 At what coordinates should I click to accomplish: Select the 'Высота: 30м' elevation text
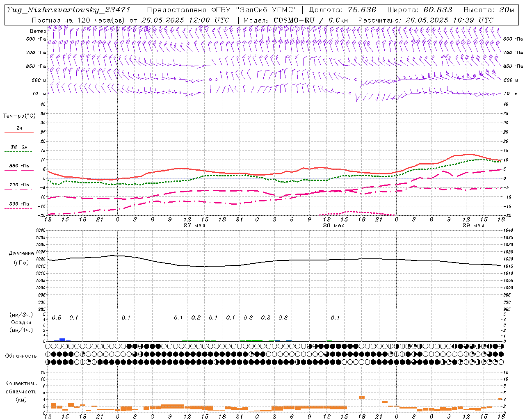tap(489, 10)
